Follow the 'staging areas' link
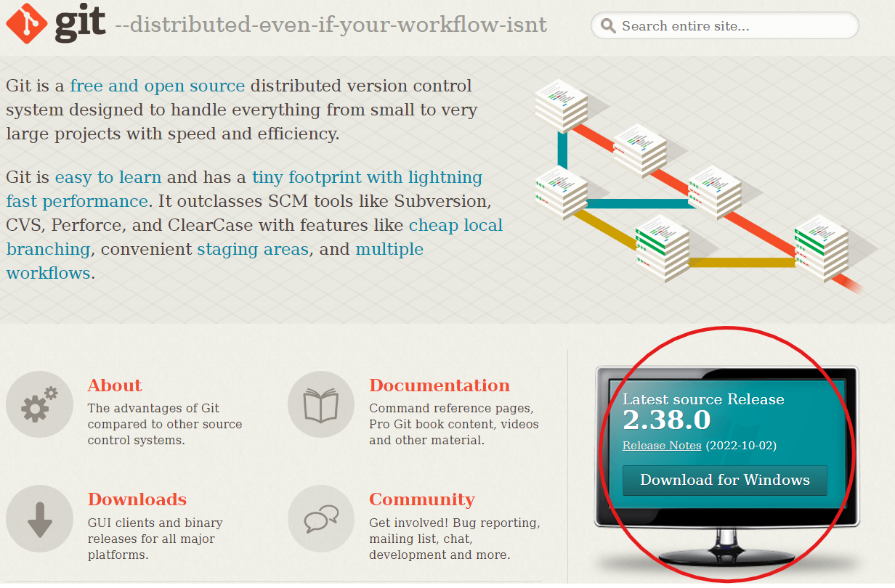 click(253, 249)
